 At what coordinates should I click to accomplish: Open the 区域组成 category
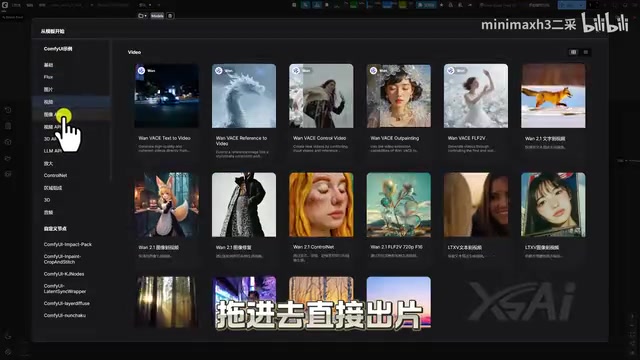(x=53, y=188)
